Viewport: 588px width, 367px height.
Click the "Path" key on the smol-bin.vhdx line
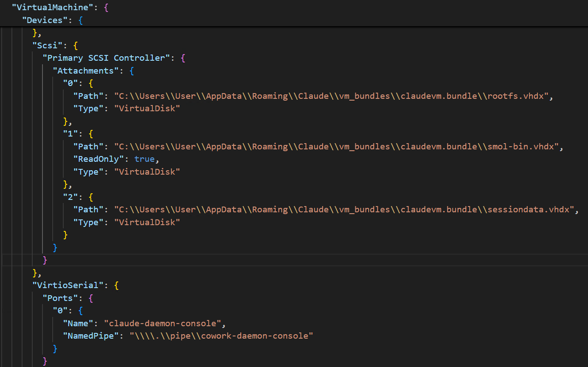[x=89, y=146]
